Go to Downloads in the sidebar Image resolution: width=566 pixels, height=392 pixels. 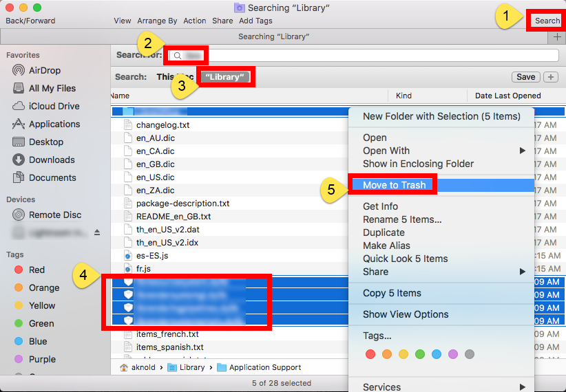51,160
